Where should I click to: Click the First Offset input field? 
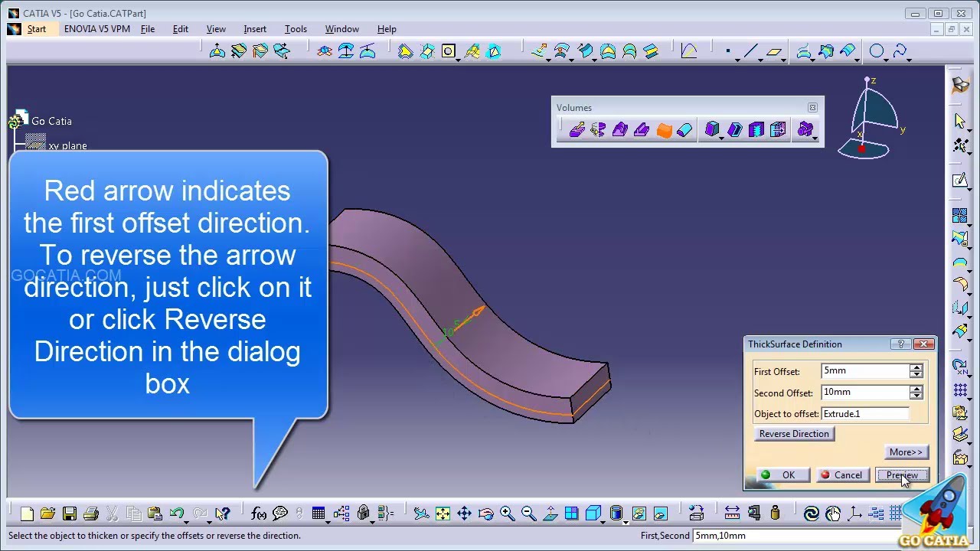865,371
